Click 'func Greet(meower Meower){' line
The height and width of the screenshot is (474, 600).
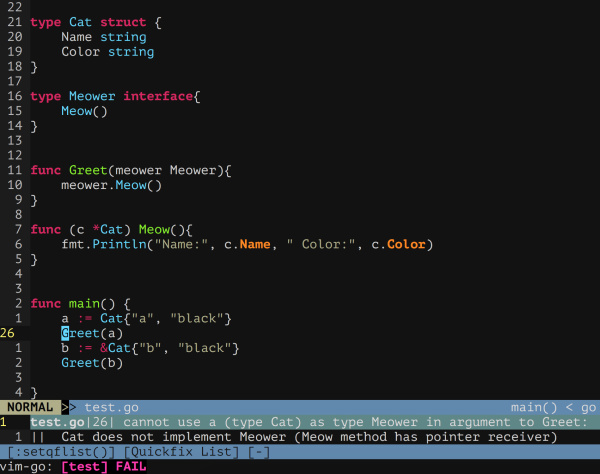point(131,171)
